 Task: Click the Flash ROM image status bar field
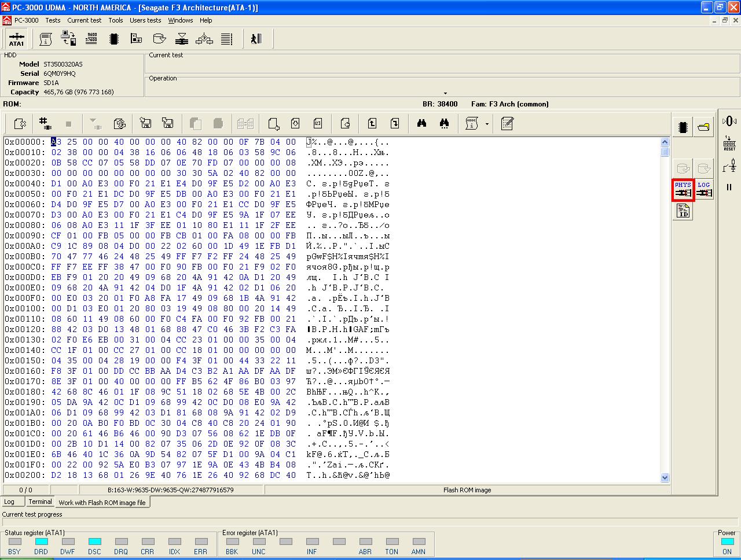tap(467, 490)
